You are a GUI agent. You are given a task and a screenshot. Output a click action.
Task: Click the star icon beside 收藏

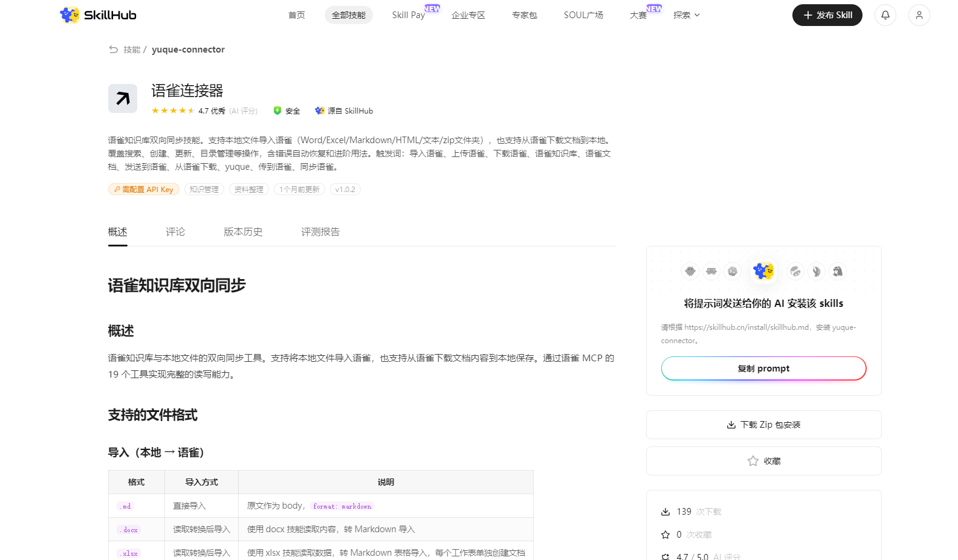(x=752, y=461)
